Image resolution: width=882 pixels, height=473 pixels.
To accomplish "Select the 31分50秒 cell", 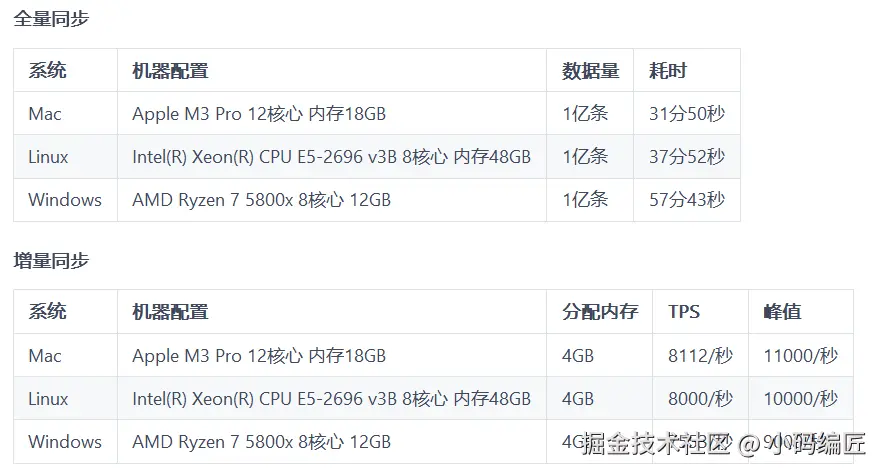I will 687,114.
